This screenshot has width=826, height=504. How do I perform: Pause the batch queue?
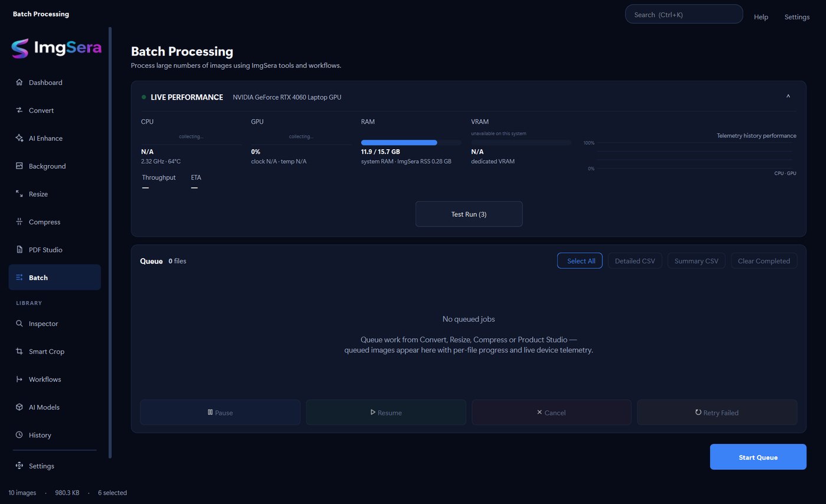point(220,413)
